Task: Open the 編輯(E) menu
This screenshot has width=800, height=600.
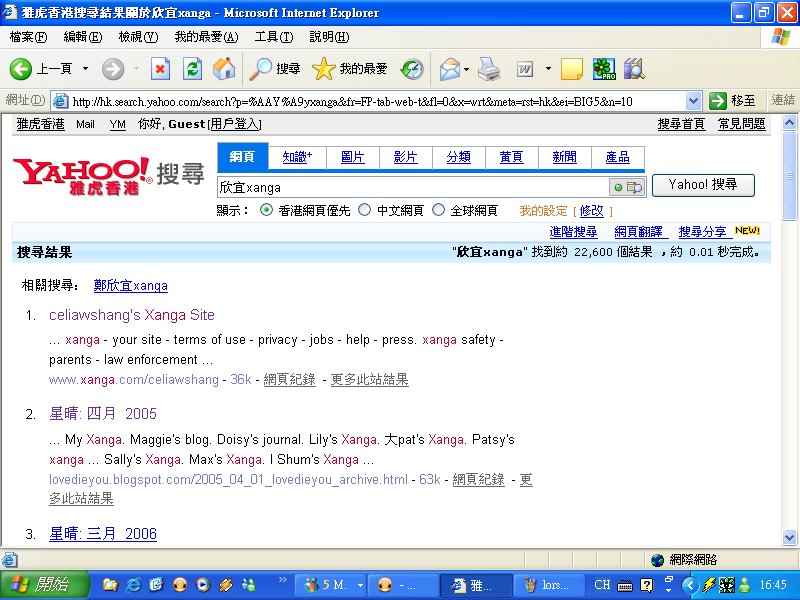Action: pos(83,37)
